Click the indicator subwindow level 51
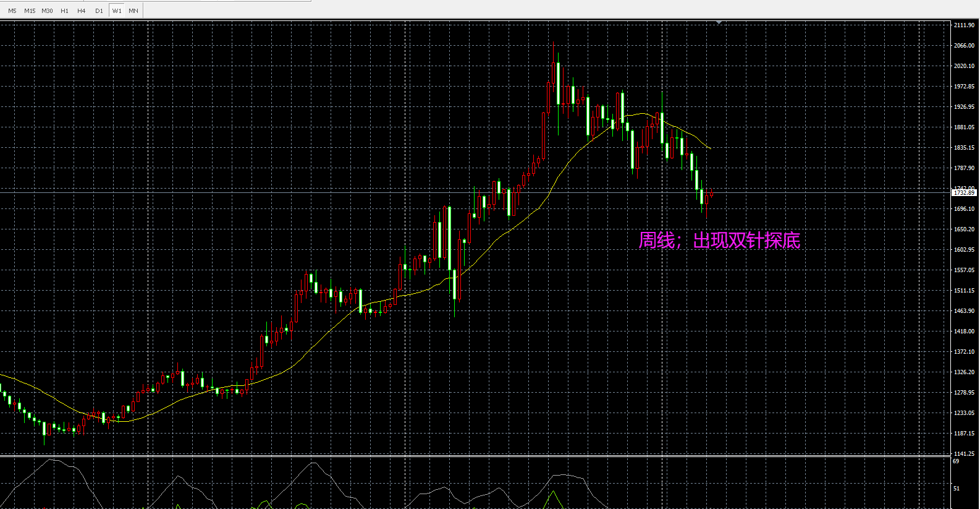 957,489
